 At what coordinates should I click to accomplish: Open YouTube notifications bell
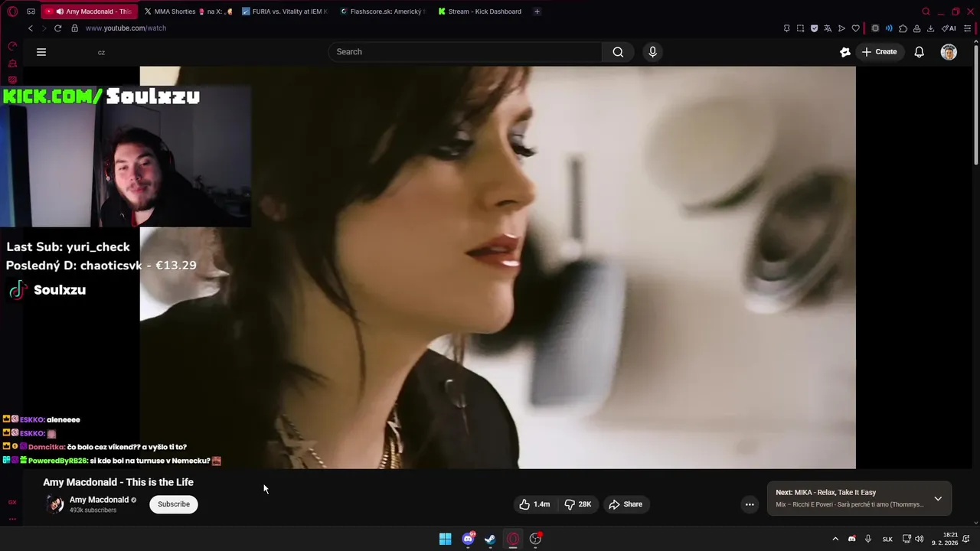point(919,52)
